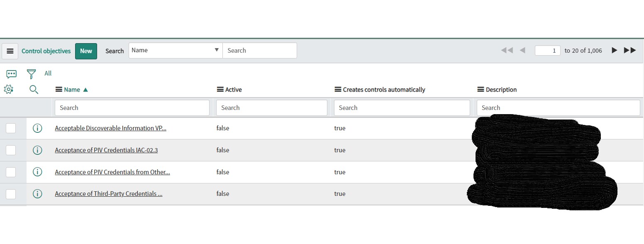Open the Active column header menu
The image size is (644, 244).
point(219,89)
